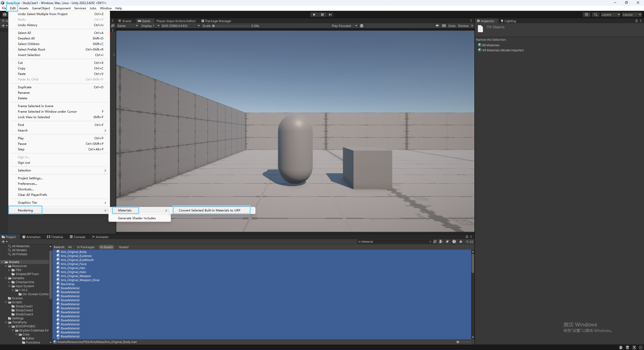
Task: Open the Layers dropdown
Action: click(610, 15)
